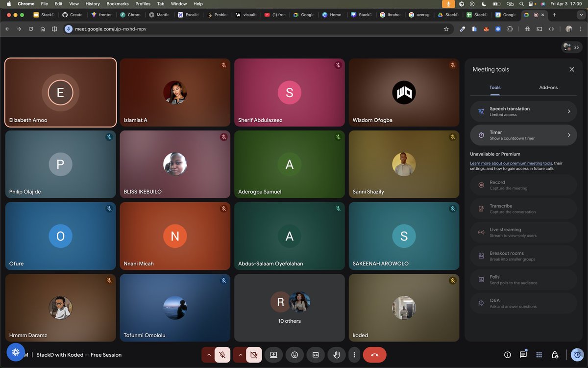The width and height of the screenshot is (588, 368).
Task: Select Wisdom Ofogba's video tile
Action: point(404,93)
